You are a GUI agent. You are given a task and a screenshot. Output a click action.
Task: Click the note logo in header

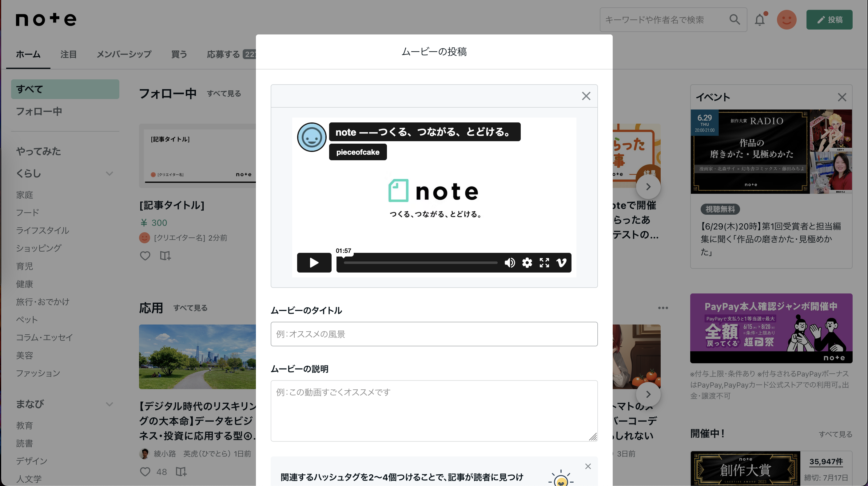click(x=46, y=19)
